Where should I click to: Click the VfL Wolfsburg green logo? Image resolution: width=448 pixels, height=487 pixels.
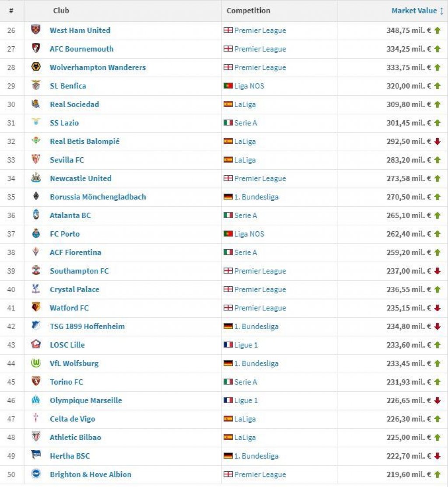(36, 363)
